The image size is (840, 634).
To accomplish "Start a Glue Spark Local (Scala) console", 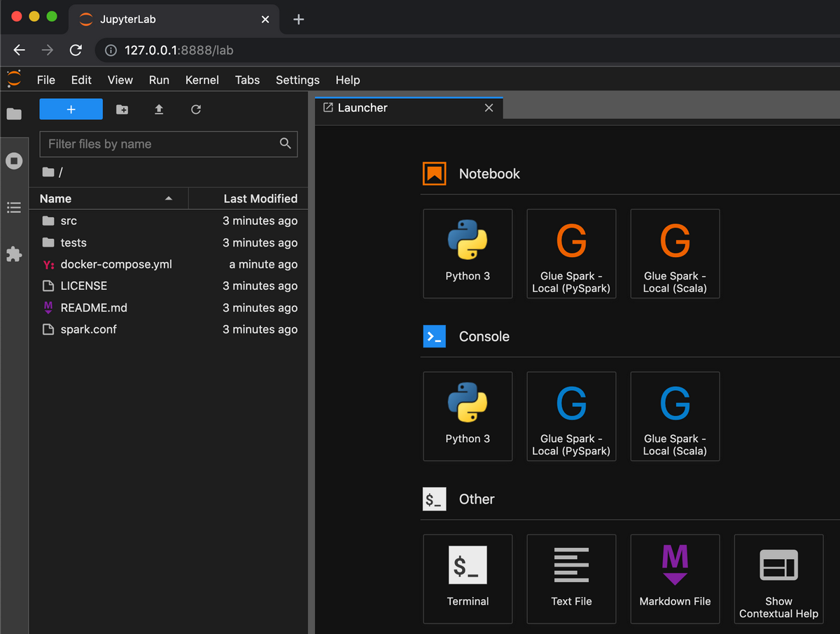I will (x=675, y=416).
